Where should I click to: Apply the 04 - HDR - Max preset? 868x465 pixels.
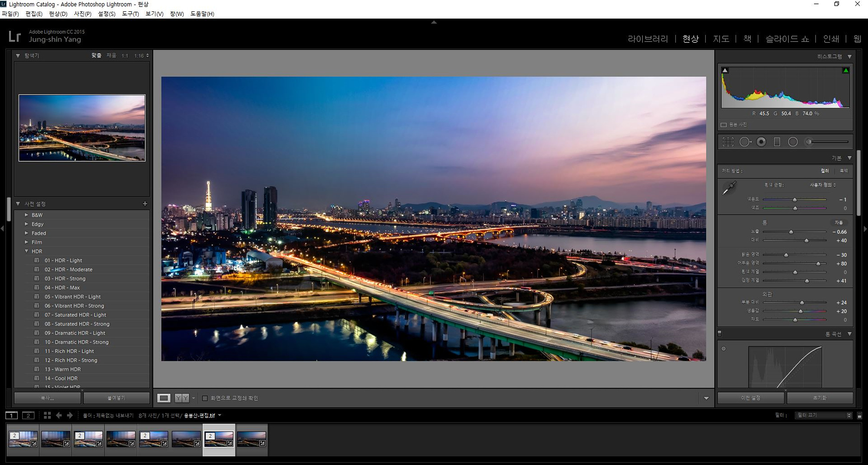(62, 288)
